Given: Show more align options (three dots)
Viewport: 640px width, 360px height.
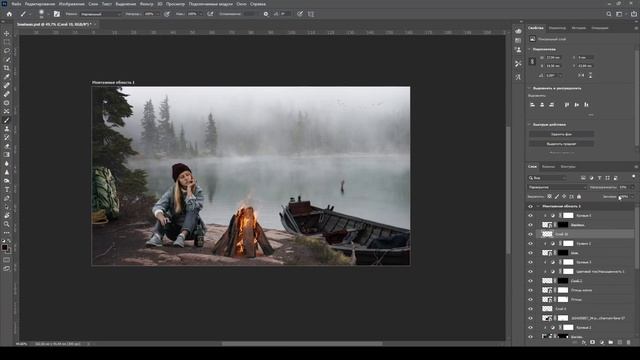Looking at the screenshot, I should 591,115.
